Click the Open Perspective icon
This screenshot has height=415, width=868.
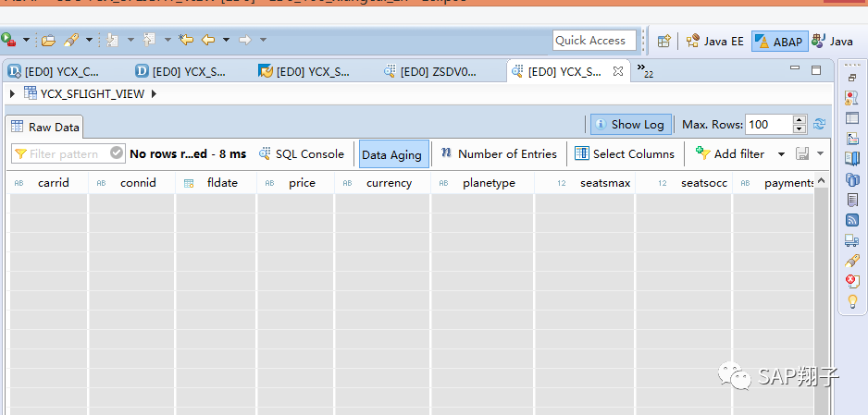(x=663, y=41)
